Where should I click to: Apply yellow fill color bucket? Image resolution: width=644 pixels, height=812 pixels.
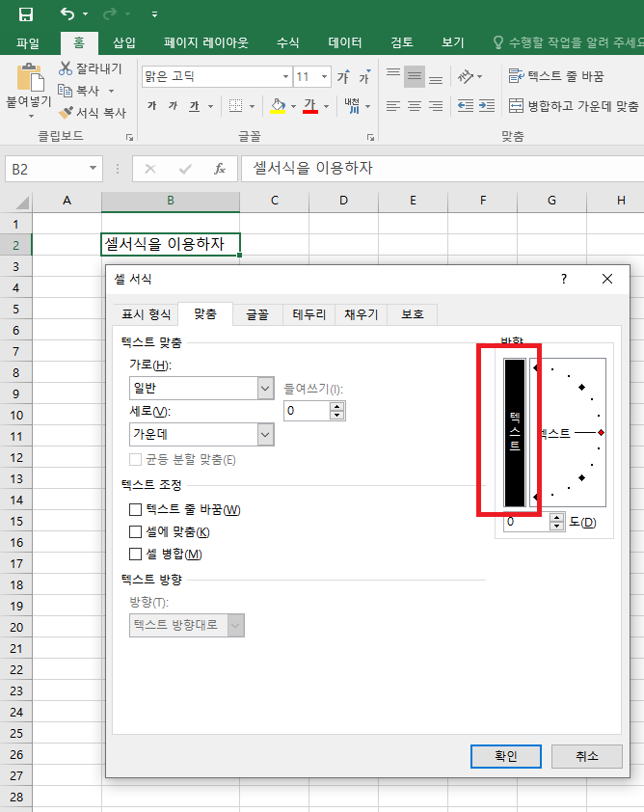(x=278, y=106)
